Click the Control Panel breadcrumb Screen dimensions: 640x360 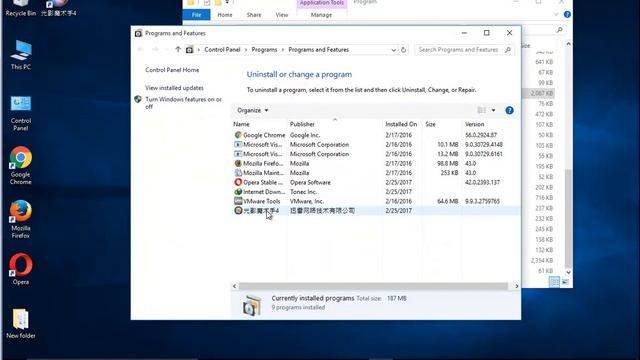pos(222,50)
